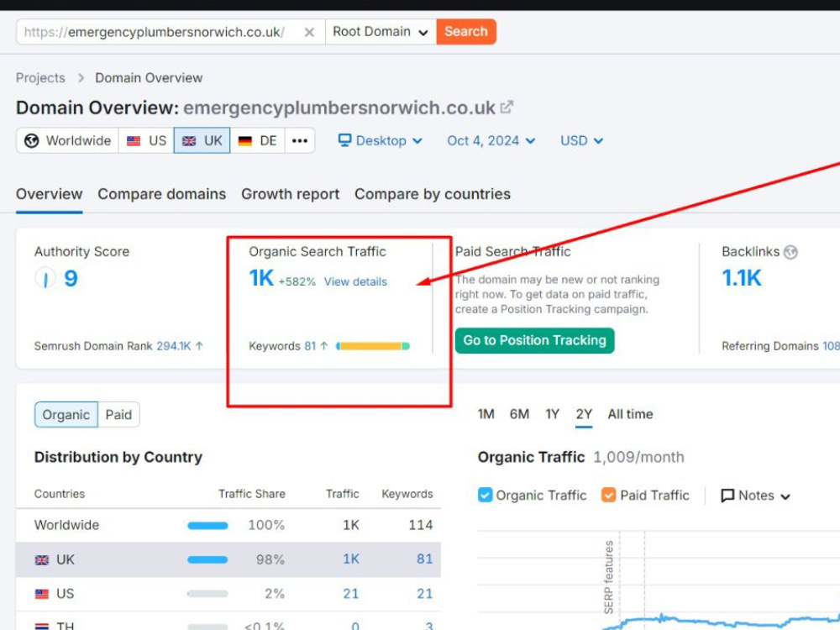This screenshot has width=840, height=630.
Task: Click the 1K organic traffic value
Action: pyautogui.click(x=261, y=278)
